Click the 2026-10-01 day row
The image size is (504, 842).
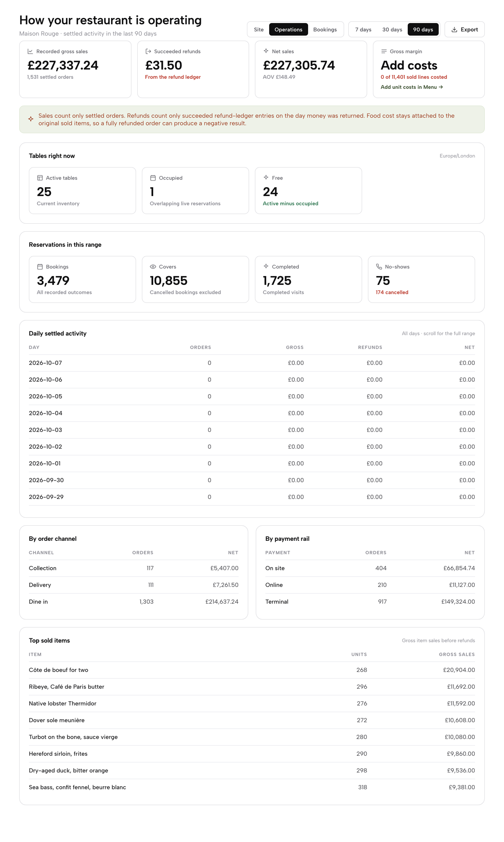[x=252, y=464]
